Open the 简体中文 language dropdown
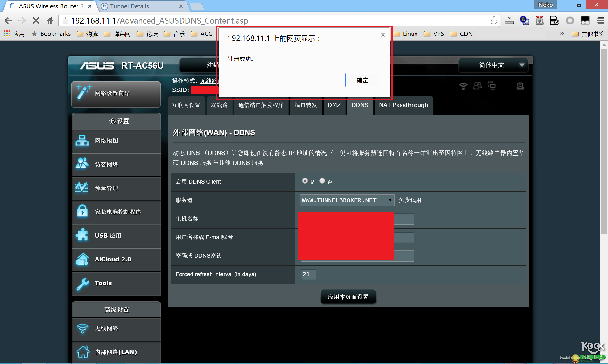Screen dimensions: 608x364 [493, 65]
